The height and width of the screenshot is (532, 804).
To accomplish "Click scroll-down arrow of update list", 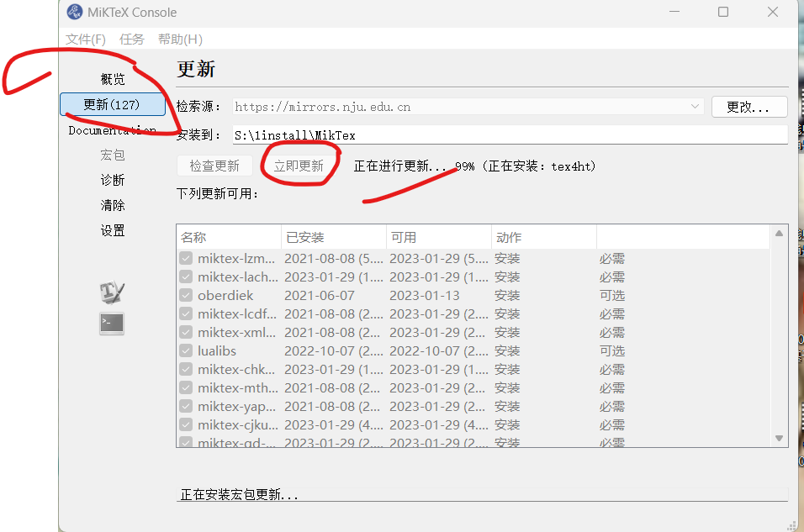I will [779, 438].
